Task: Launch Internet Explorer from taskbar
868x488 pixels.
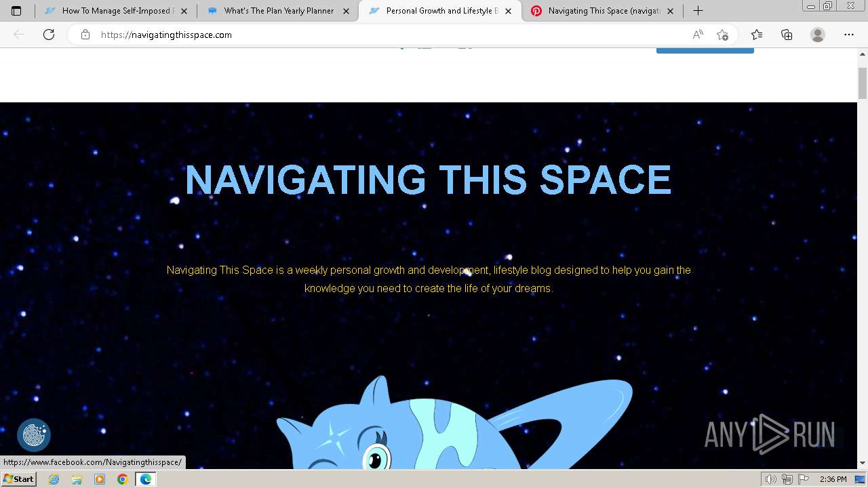Action: 54,479
